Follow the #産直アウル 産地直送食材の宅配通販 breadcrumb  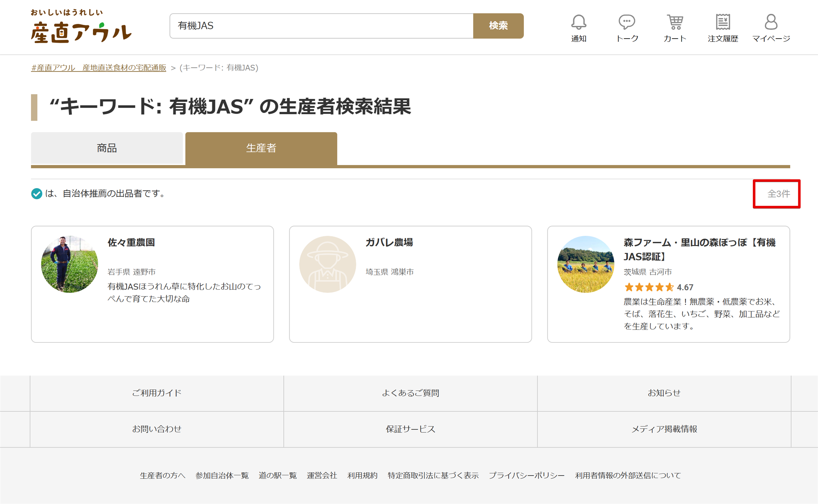tap(99, 68)
